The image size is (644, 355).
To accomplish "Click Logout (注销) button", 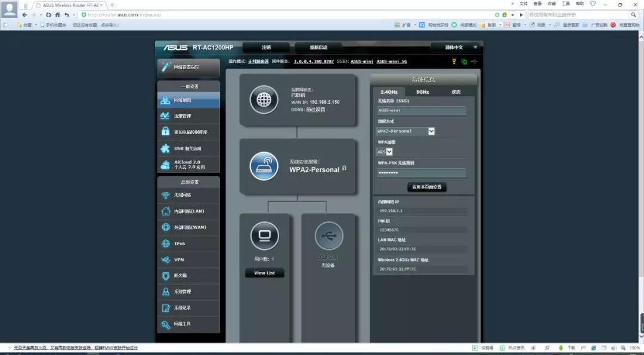I will [266, 47].
